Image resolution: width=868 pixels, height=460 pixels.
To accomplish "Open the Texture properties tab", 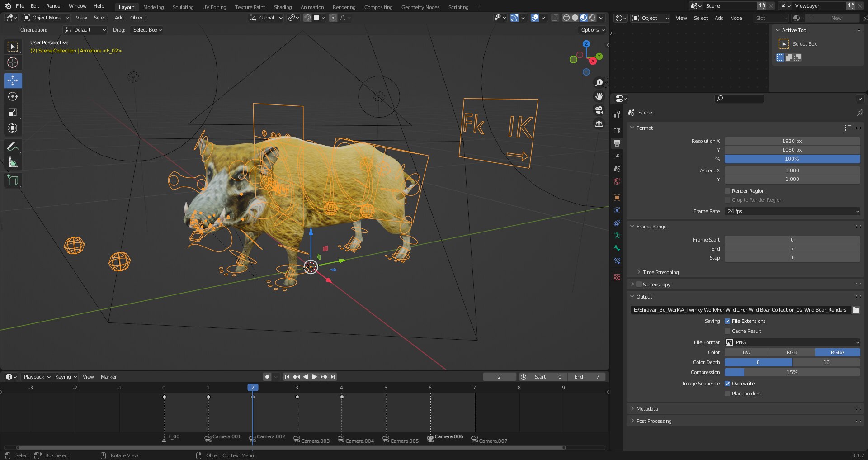I will (x=617, y=277).
